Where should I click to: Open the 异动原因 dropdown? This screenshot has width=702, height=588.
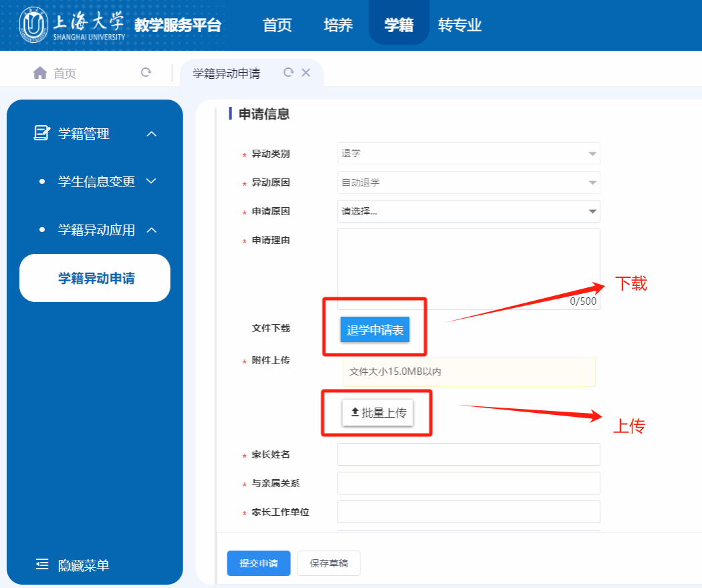[468, 182]
